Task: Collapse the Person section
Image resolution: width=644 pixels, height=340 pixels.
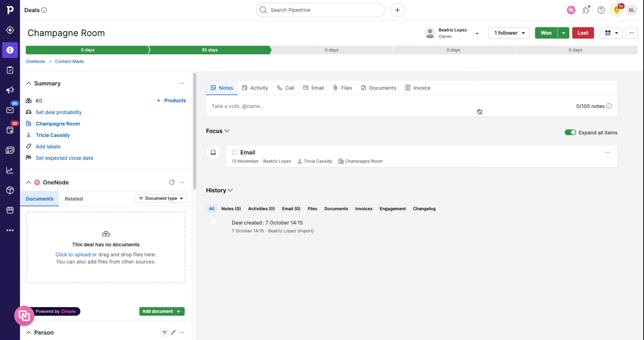Action: 29,332
